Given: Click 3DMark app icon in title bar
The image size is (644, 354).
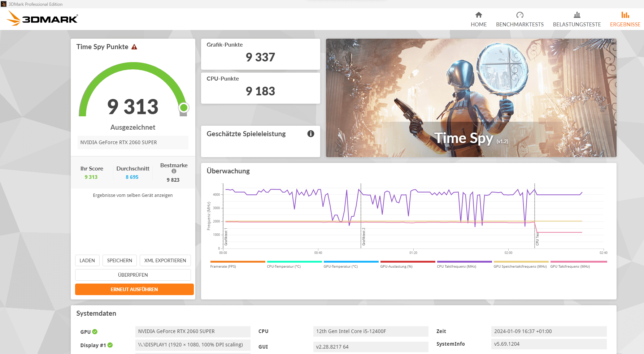Looking at the screenshot, I should click(4, 4).
